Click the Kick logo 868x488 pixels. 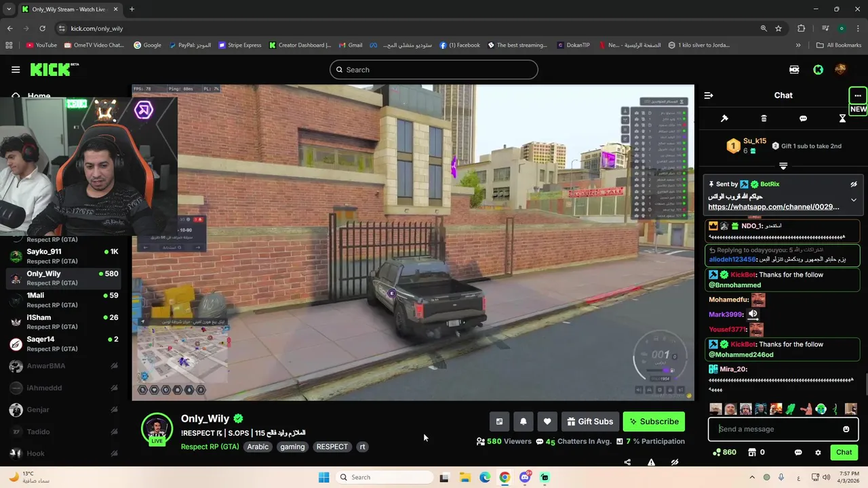(x=54, y=69)
